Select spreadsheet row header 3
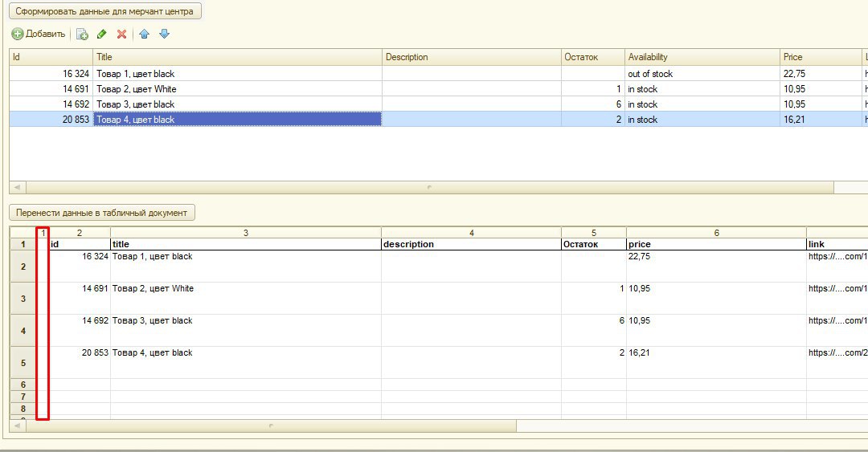This screenshot has height=452, width=868. 23,299
